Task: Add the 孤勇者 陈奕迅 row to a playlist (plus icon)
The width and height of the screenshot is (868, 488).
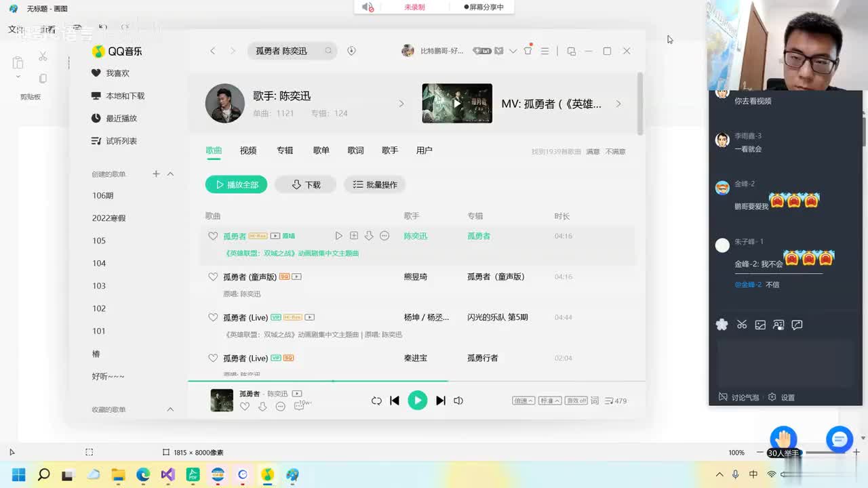Action: 354,236
